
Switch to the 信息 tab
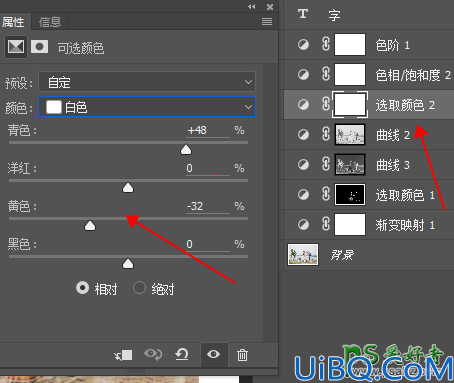pyautogui.click(x=50, y=22)
